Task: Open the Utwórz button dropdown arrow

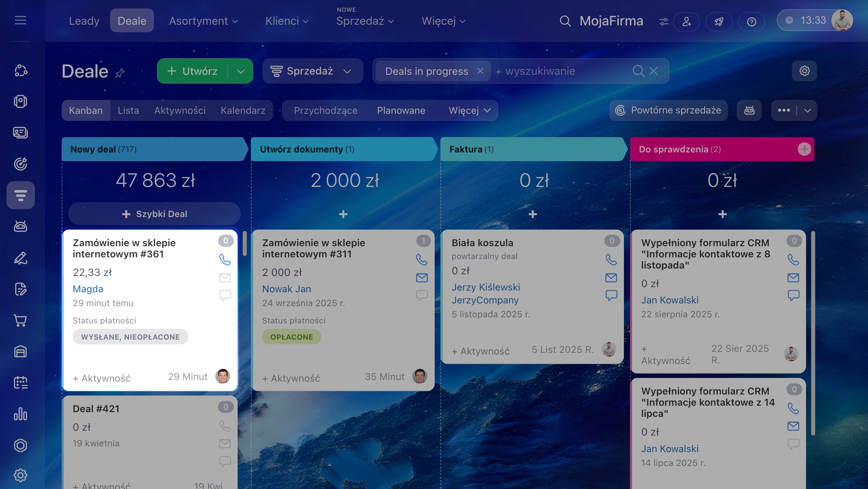Action: click(x=241, y=71)
